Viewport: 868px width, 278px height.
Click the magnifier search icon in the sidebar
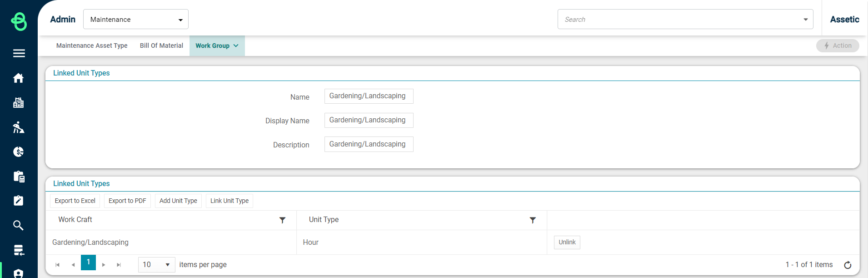[x=19, y=225]
